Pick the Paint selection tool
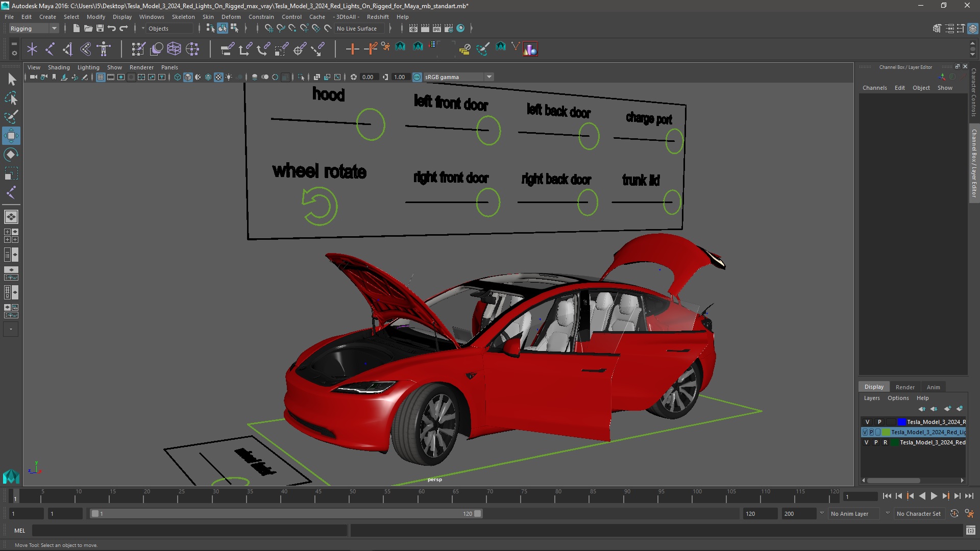980x551 pixels. 11,117
